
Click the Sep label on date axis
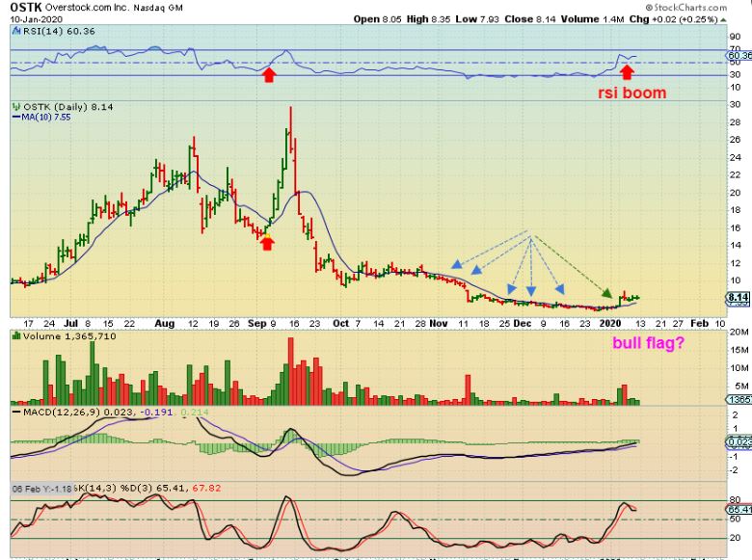point(257,323)
